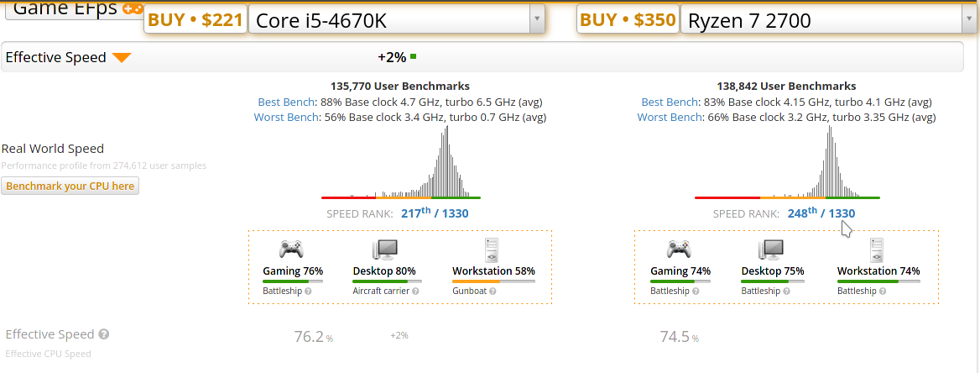
Task: Click help icon beside Aircraft carrier rating
Action: click(x=415, y=291)
